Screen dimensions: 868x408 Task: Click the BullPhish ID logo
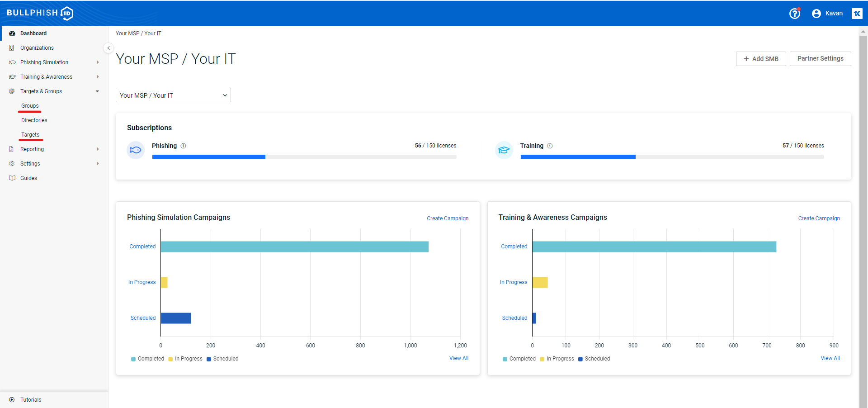(40, 13)
